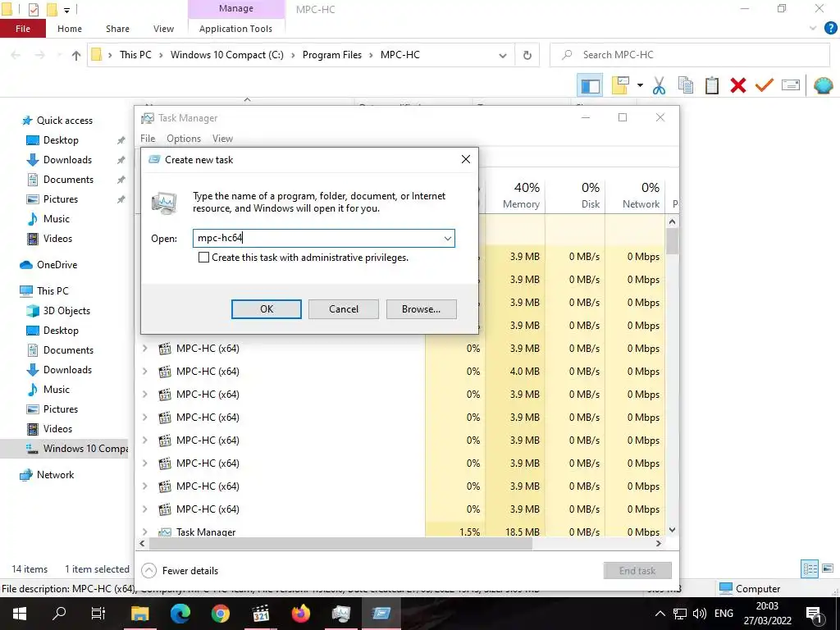Click the Paste clipboard icon in Explorer toolbar
Image resolution: width=840 pixels, height=630 pixels.
[712, 85]
